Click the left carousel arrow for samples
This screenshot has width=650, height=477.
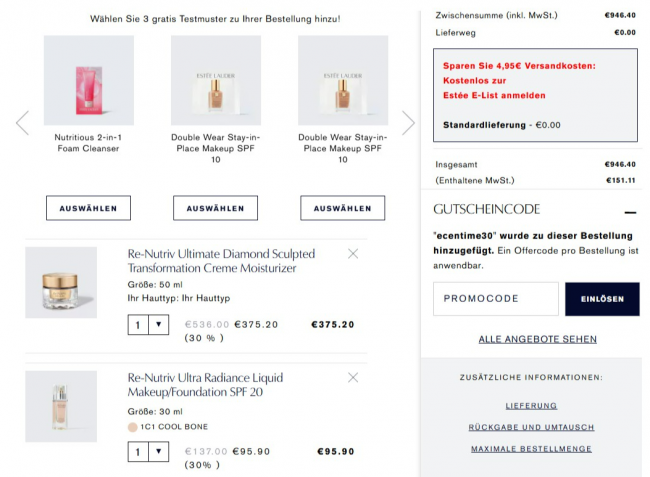click(22, 123)
